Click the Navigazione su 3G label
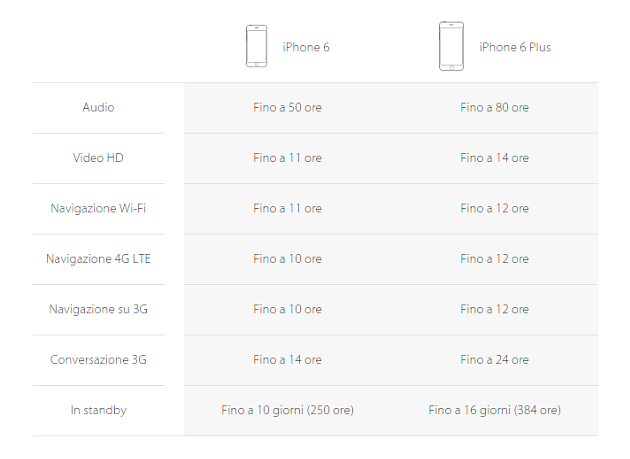This screenshot has height=459, width=630. [98, 309]
